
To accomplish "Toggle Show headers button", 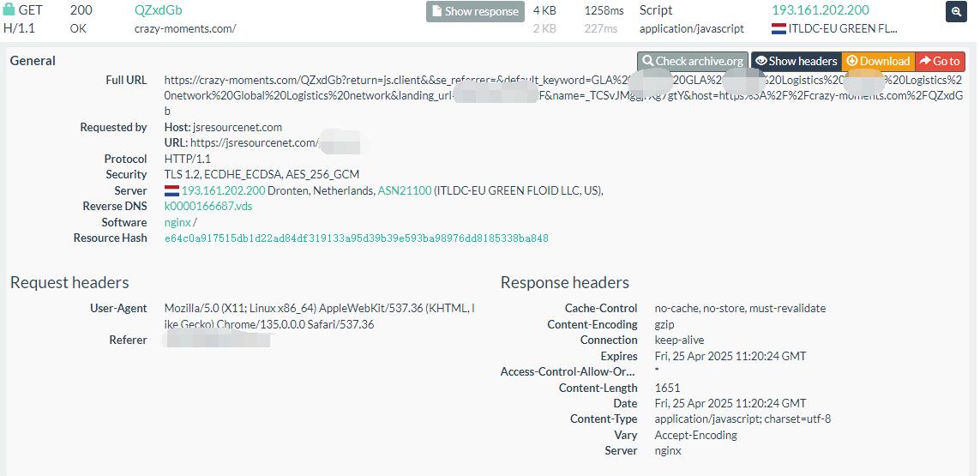I will [x=797, y=61].
